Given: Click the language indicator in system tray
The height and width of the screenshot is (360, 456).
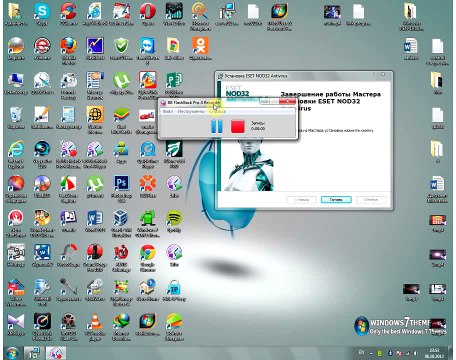Looking at the screenshot, I should click(x=361, y=352).
